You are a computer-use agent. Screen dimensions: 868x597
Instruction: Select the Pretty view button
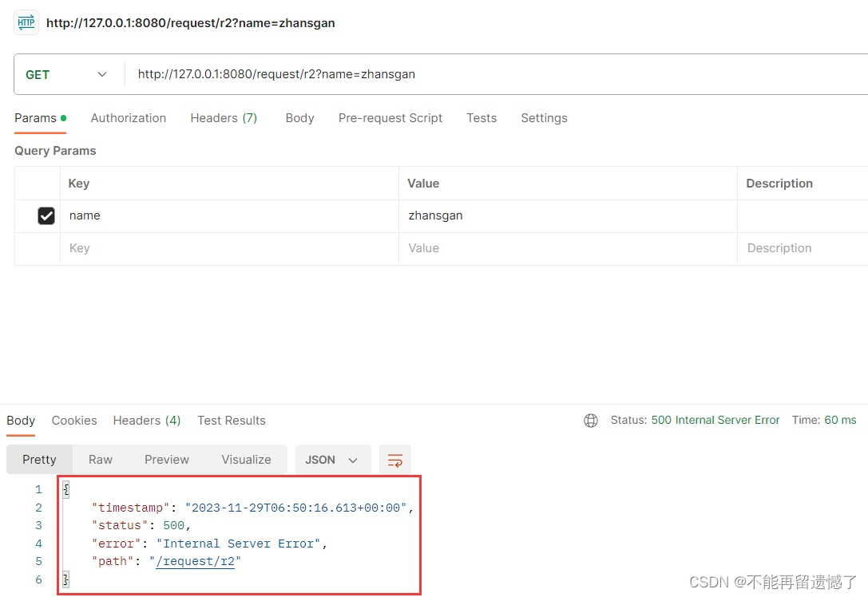(x=39, y=460)
